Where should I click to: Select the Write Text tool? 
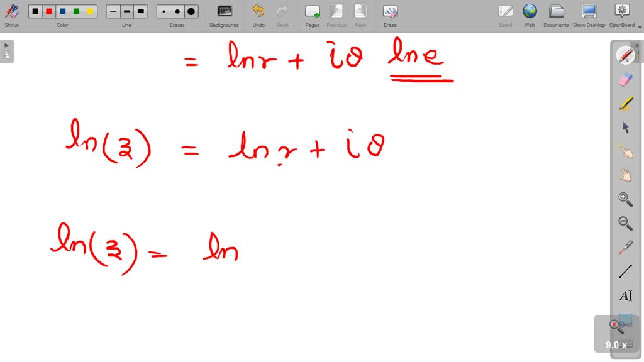pos(625,295)
